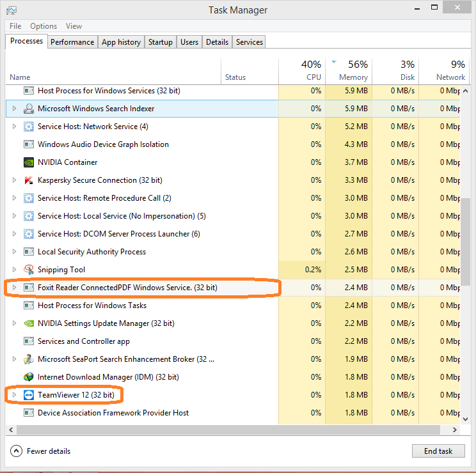Click the TeamViewer 12 process icon
The width and height of the screenshot is (476, 473).
pyautogui.click(x=29, y=395)
